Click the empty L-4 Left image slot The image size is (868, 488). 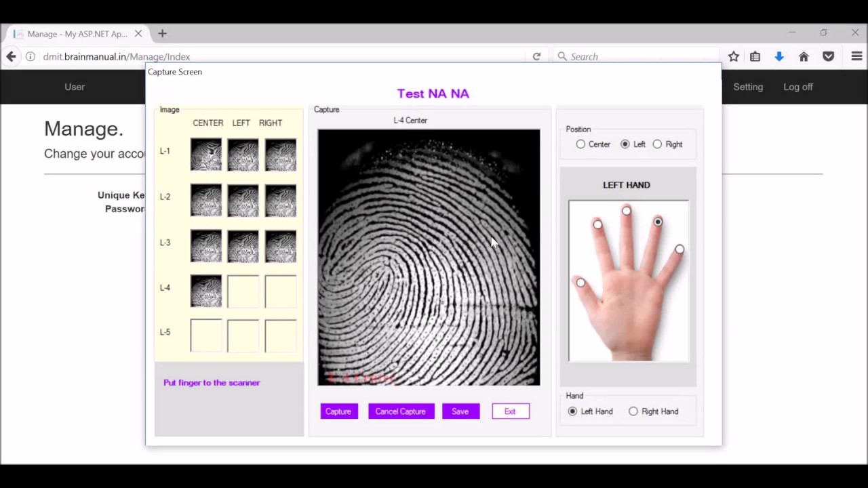243,291
